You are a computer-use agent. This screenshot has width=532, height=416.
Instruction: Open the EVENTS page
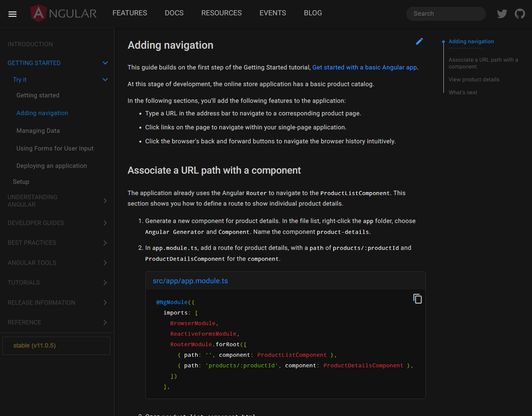point(272,13)
